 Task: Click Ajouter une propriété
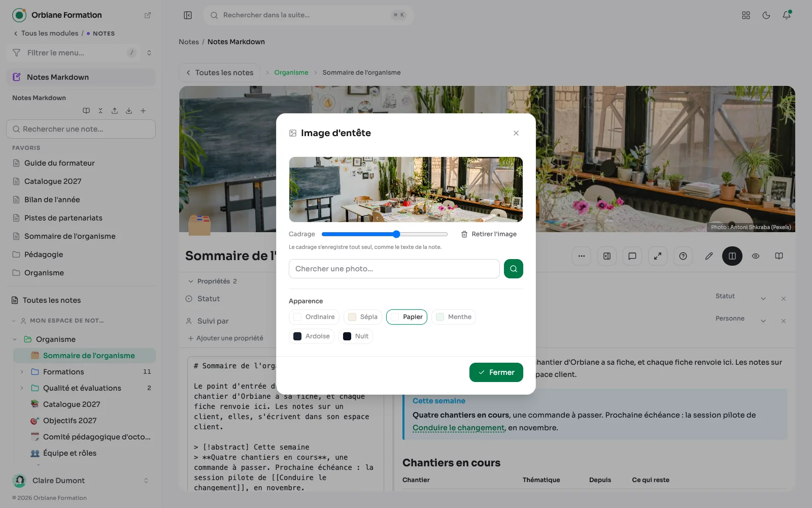click(x=226, y=338)
